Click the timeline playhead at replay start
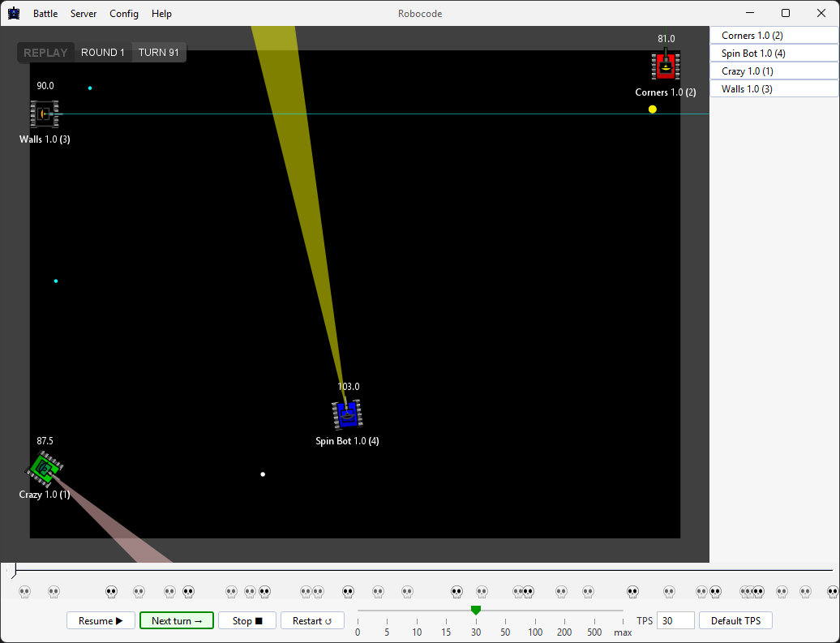This screenshot has width=840, height=643. [x=14, y=571]
